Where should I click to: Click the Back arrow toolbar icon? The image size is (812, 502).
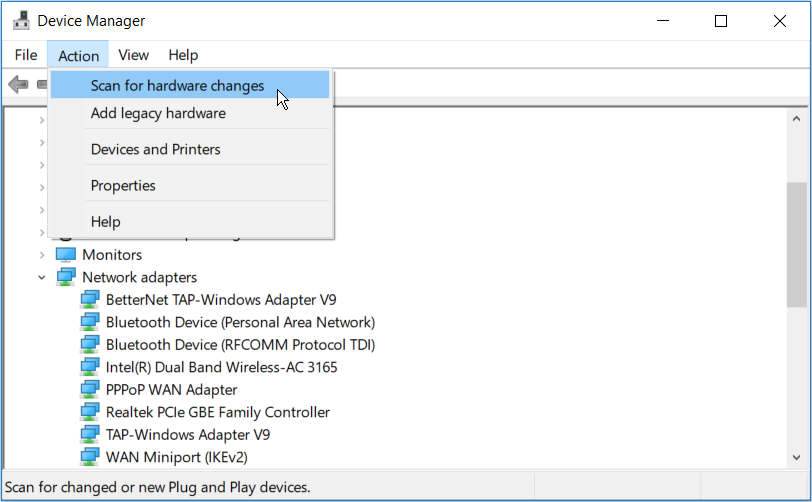coord(18,85)
